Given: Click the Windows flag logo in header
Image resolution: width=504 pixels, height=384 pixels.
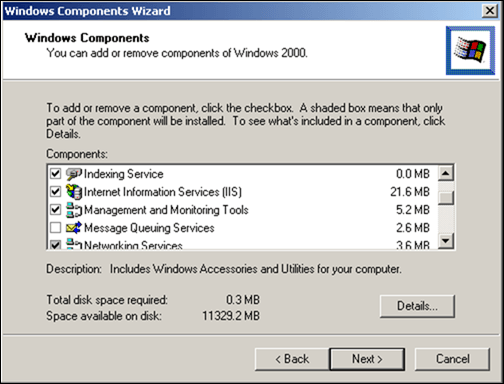Looking at the screenshot, I should point(470,50).
